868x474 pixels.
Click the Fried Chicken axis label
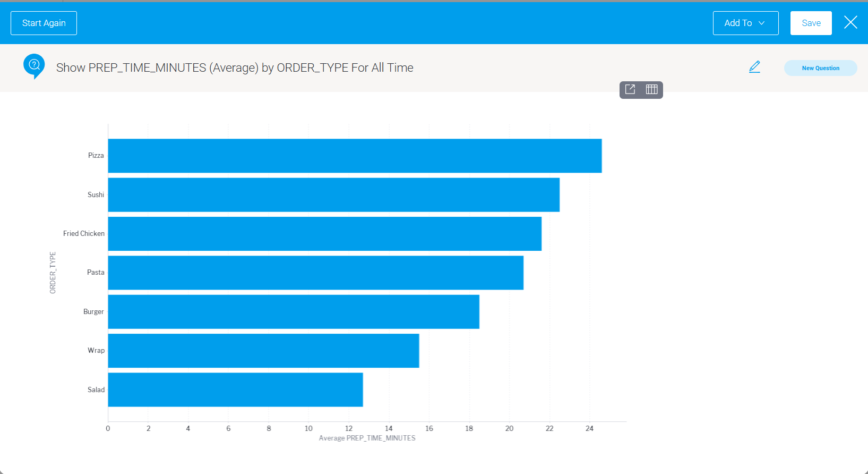click(84, 234)
